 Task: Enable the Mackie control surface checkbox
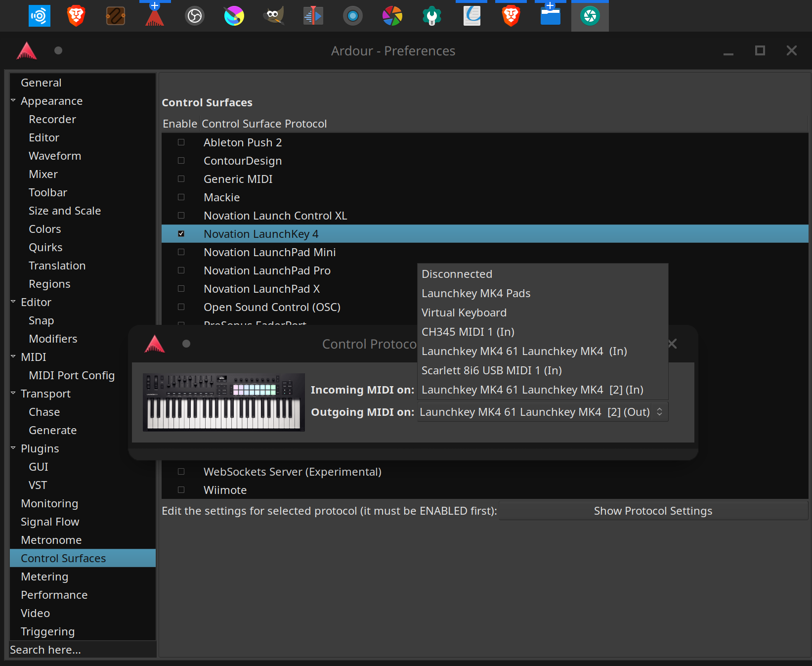pyautogui.click(x=181, y=197)
